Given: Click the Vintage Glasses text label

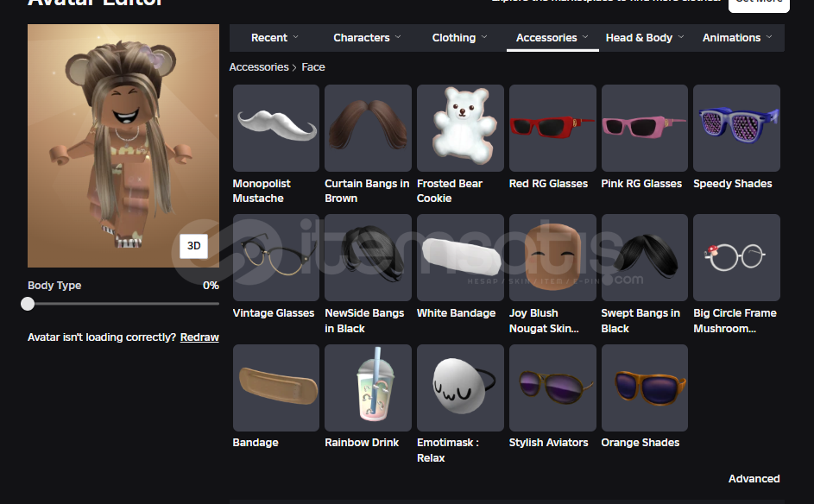Looking at the screenshot, I should tap(274, 313).
